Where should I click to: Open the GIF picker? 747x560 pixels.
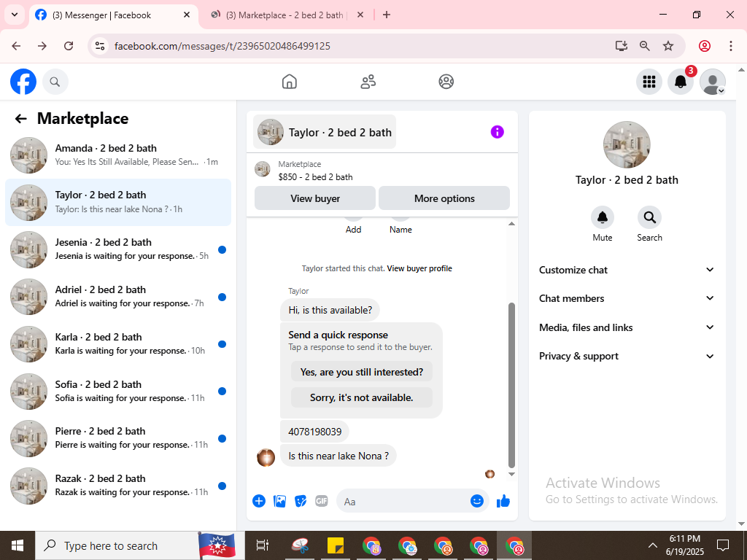click(322, 501)
